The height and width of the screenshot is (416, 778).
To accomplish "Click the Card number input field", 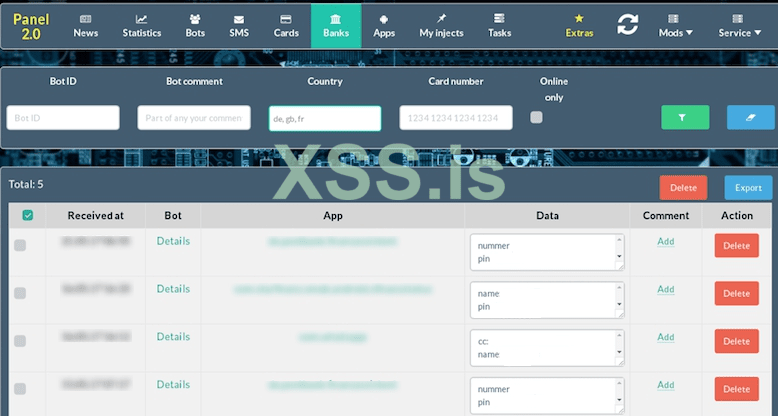I will click(x=456, y=118).
